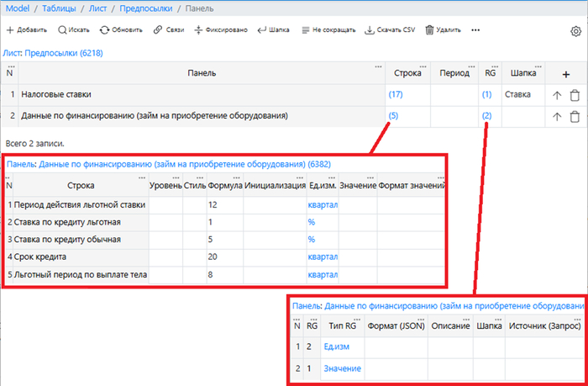This screenshot has width=588, height=386.
Task: Open the toolbar's three-dot overflow menu
Action: coord(476,30)
